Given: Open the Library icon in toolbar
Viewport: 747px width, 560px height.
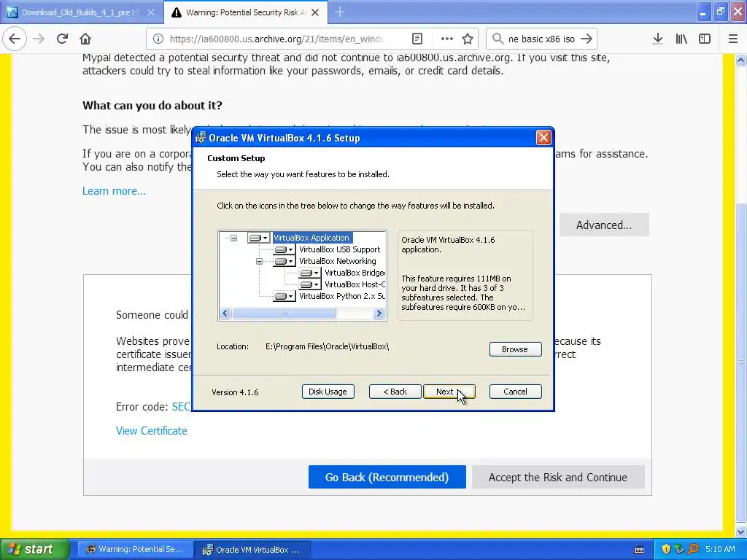Looking at the screenshot, I should pos(681,39).
